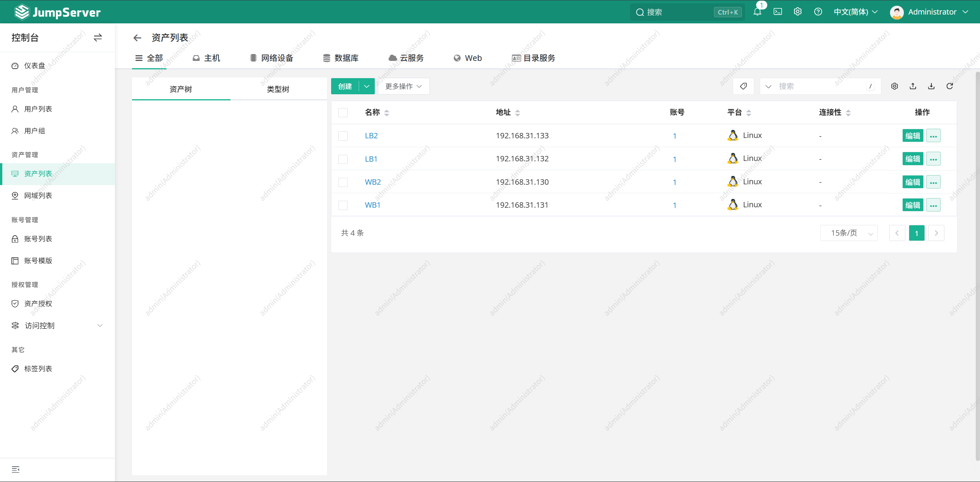Select the WB1 row checkbox

tap(343, 205)
